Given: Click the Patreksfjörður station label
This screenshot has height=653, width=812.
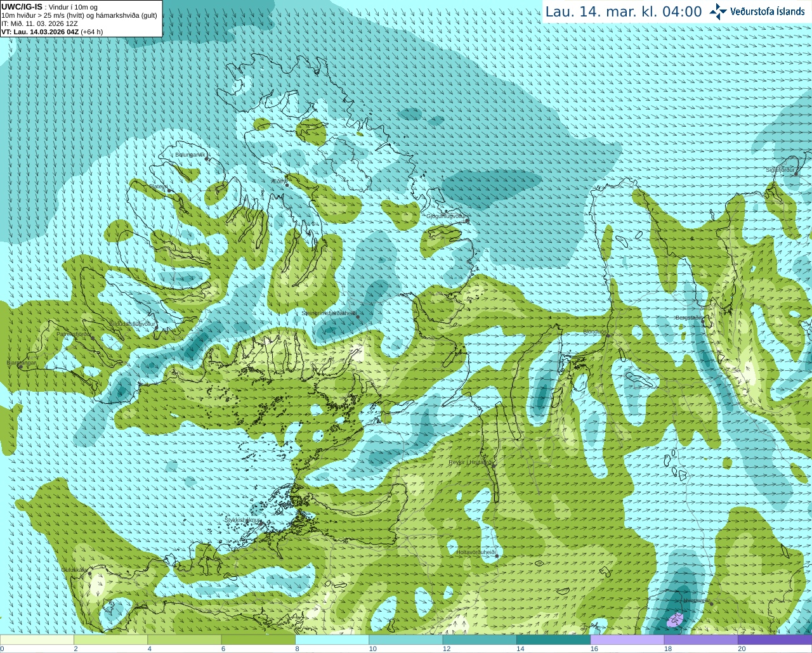Looking at the screenshot, I should (74, 333).
